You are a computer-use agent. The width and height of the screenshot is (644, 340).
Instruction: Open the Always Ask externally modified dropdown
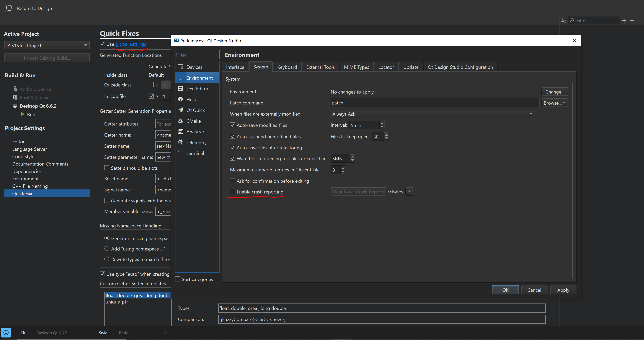click(433, 114)
